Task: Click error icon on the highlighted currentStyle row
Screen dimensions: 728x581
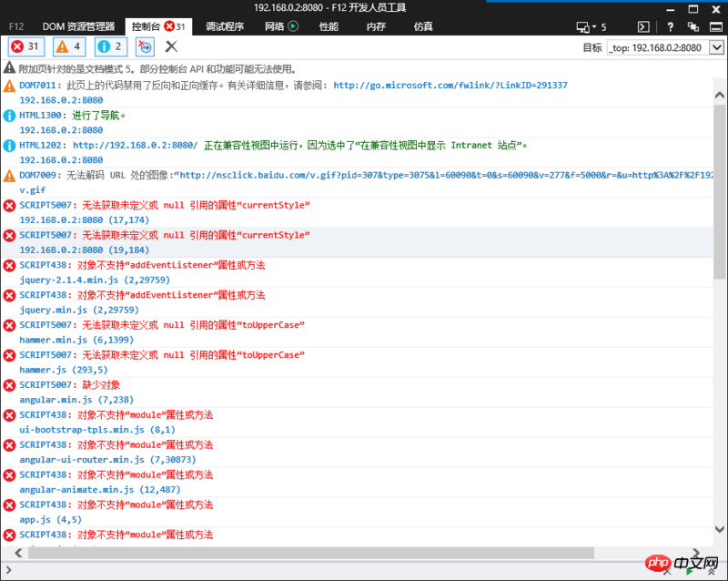Action: point(9,235)
